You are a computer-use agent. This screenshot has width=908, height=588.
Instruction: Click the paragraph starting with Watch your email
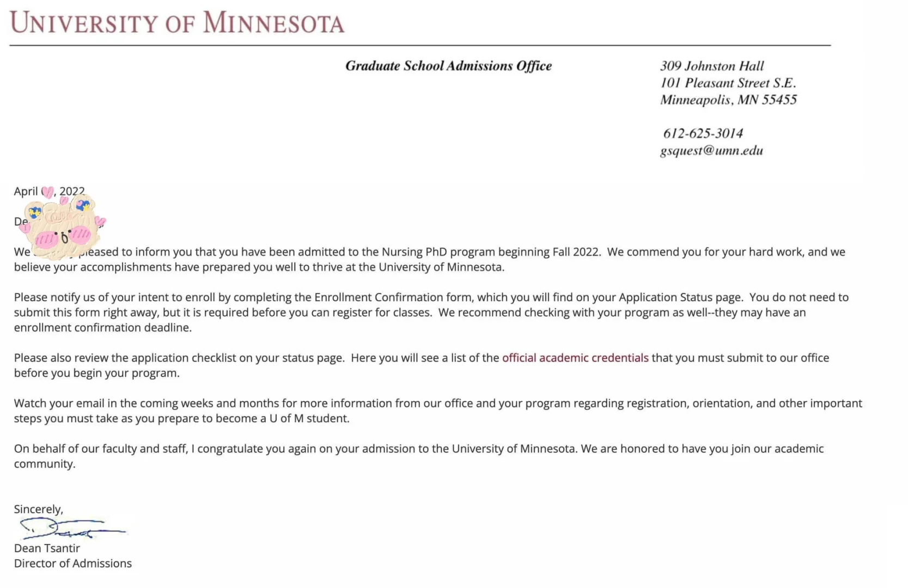point(436,411)
